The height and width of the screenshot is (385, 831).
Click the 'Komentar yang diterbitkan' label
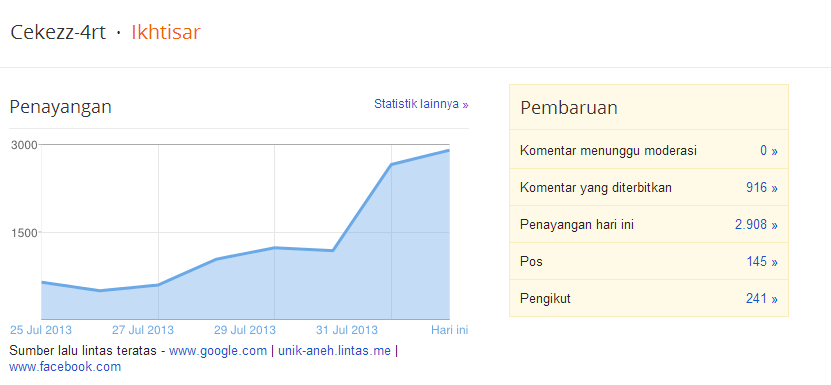click(596, 188)
